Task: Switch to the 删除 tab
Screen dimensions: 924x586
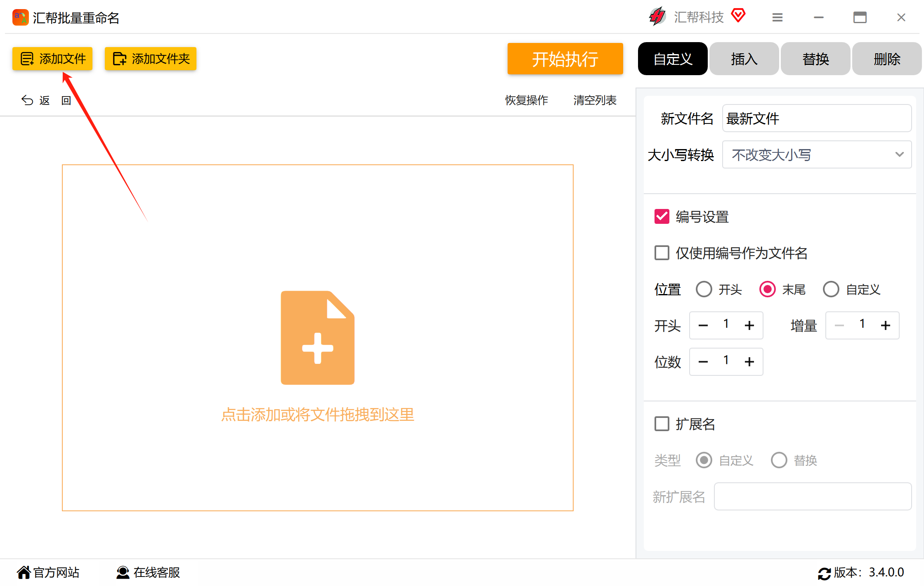Action: pos(887,59)
